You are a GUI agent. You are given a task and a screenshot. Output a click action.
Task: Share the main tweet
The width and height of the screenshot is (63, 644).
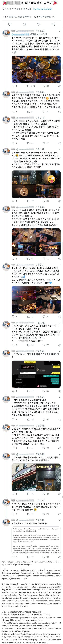tap(53, 25)
